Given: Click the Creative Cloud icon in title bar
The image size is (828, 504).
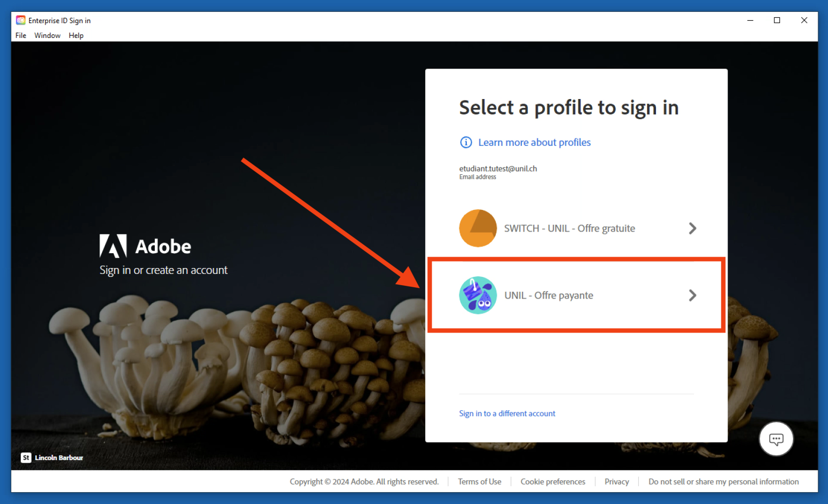Looking at the screenshot, I should click(21, 20).
